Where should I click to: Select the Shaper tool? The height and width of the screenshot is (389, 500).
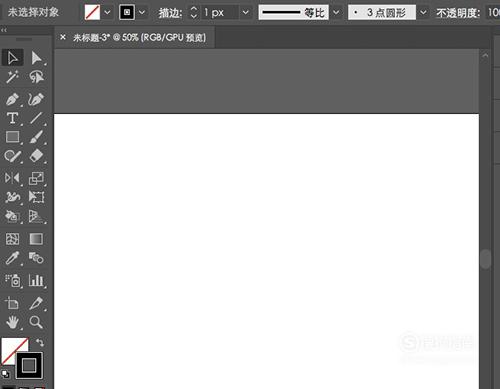[x=13, y=156]
